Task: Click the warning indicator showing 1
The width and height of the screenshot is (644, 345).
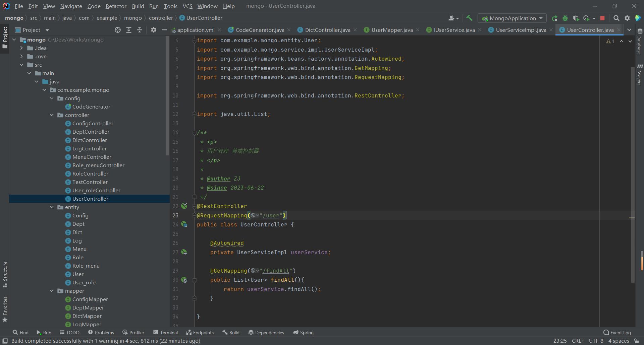Action: 610,41
